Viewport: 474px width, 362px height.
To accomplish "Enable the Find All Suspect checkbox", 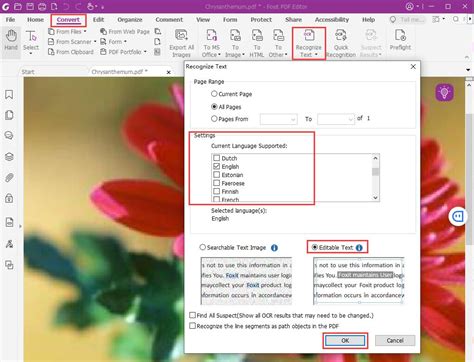I will 192,315.
